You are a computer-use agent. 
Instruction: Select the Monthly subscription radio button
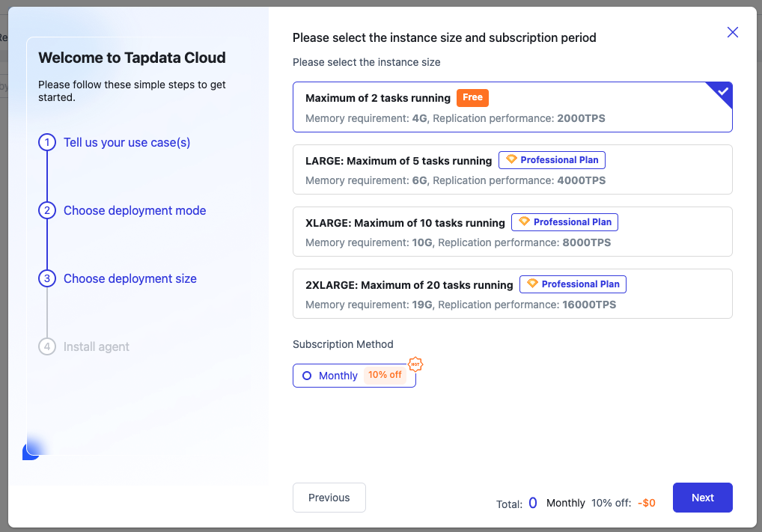(307, 376)
